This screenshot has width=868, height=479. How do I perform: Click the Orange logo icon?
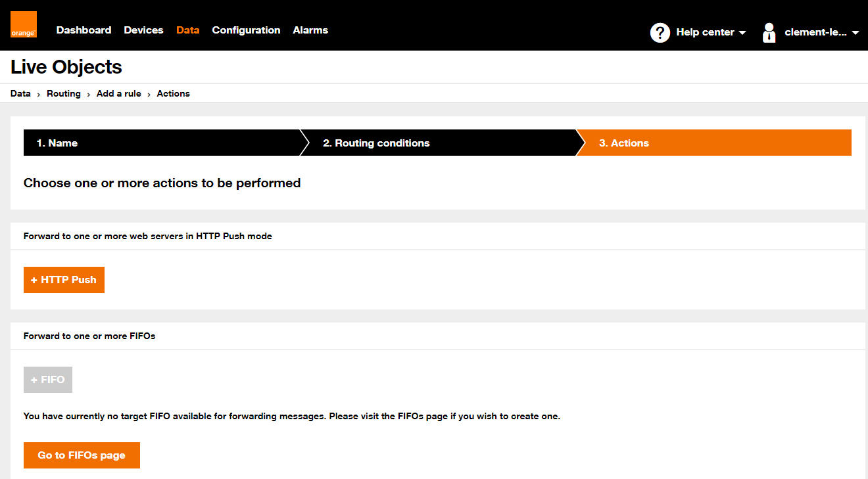click(23, 24)
